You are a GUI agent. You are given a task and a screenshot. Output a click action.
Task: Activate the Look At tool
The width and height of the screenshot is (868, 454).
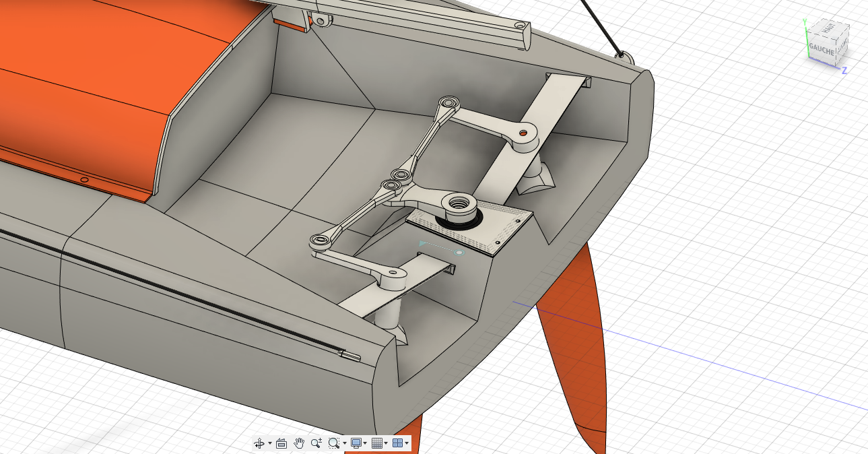coord(281,443)
